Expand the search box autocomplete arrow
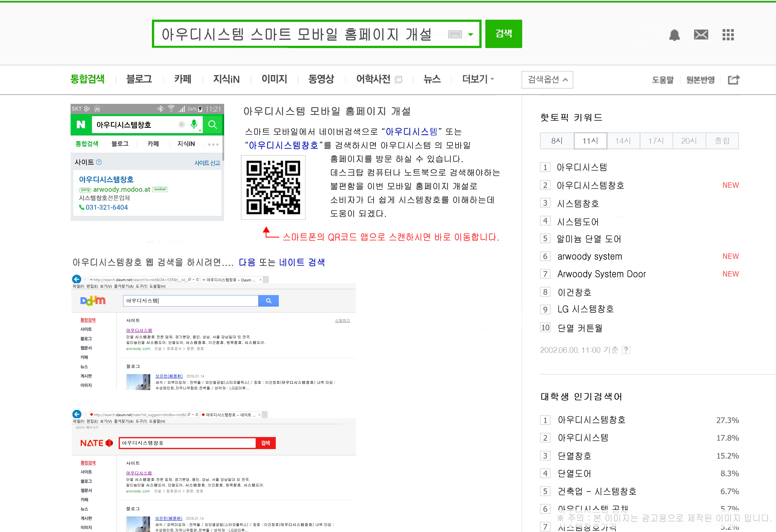 pyautogui.click(x=470, y=34)
